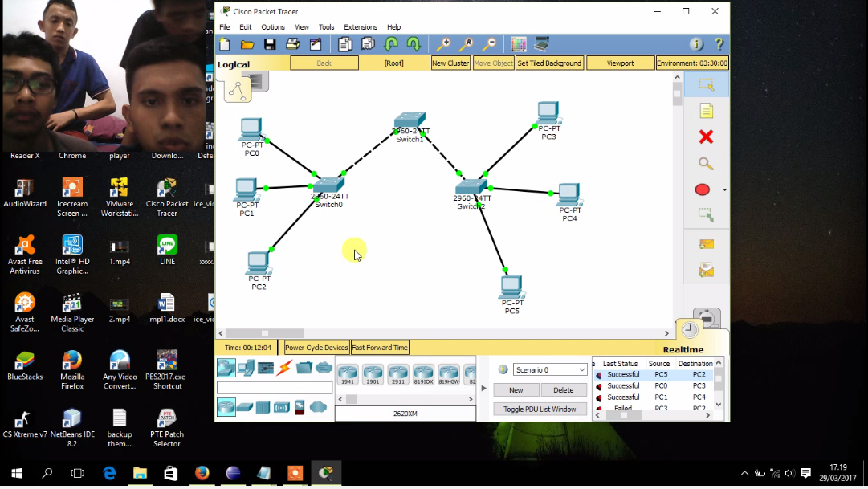Open the Edit menu

point(245,27)
